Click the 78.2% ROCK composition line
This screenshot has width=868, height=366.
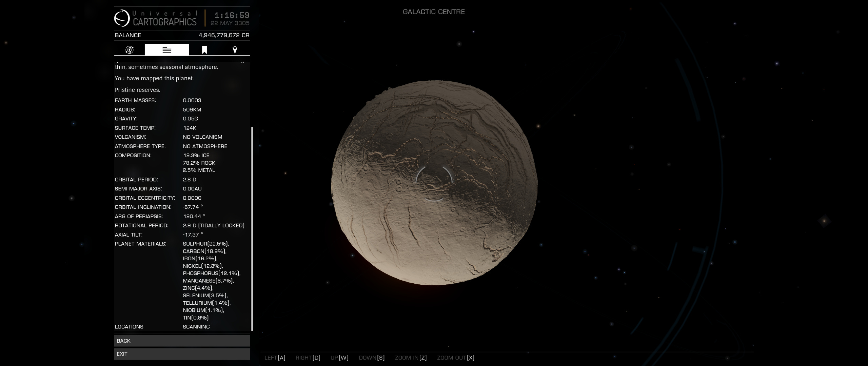click(199, 163)
